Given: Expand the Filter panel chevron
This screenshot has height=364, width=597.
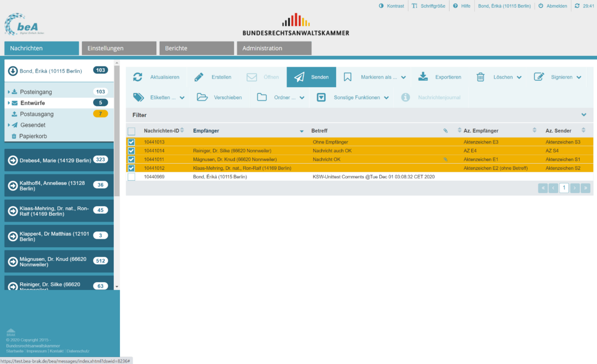Looking at the screenshot, I should pos(584,115).
